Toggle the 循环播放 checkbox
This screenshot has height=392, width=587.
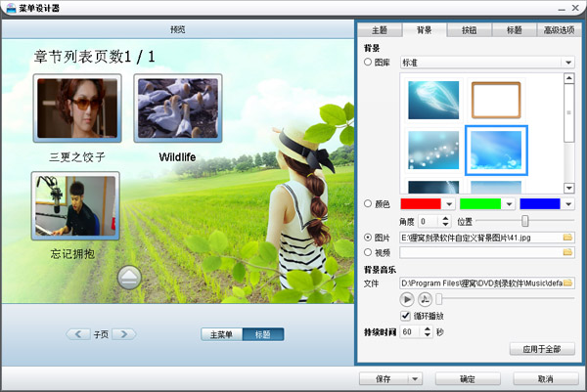tap(406, 316)
